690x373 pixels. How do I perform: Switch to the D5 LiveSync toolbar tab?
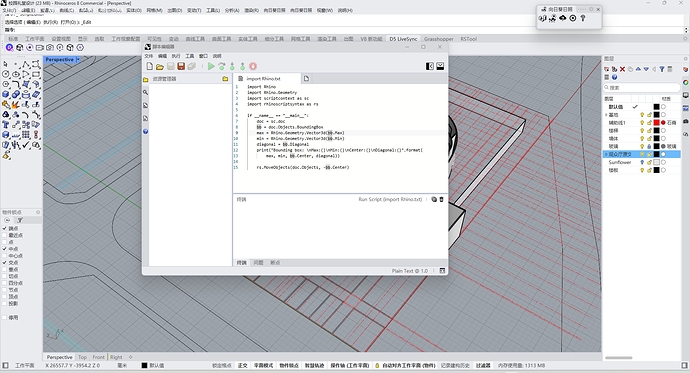tap(403, 39)
